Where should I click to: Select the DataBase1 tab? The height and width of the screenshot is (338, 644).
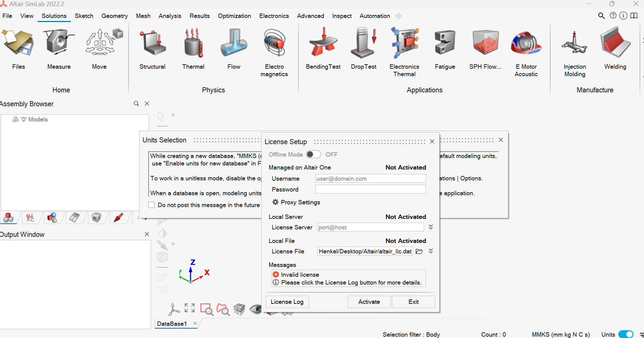pos(172,324)
